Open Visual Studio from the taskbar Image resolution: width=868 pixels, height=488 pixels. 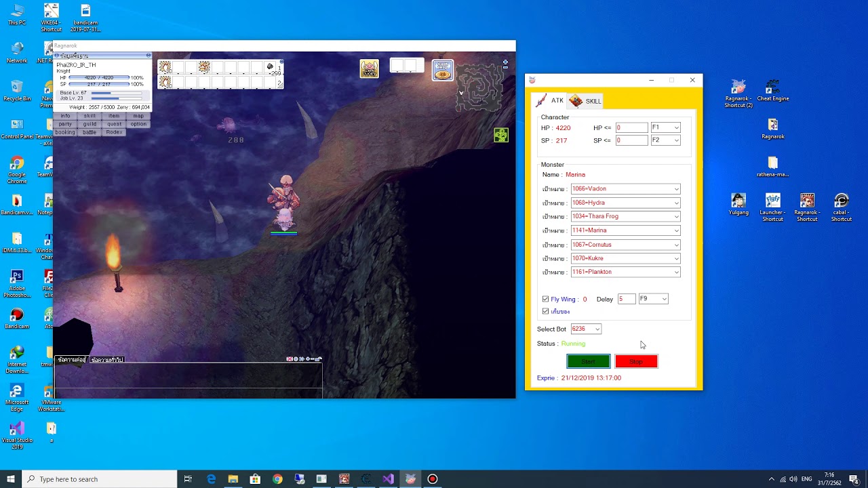tap(388, 479)
